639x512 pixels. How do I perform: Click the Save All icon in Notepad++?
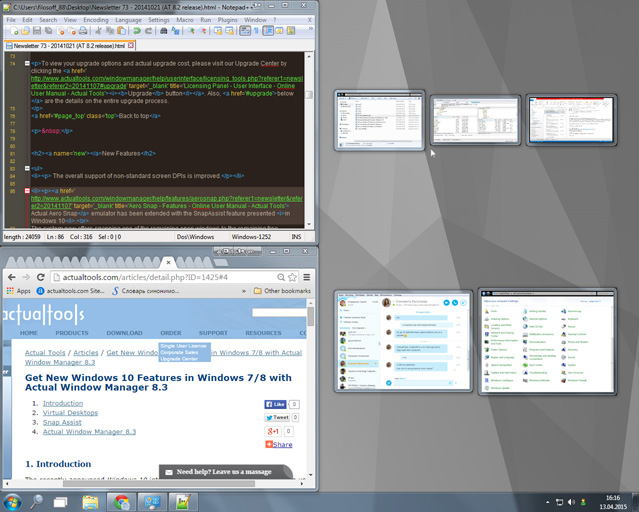pyautogui.click(x=48, y=31)
